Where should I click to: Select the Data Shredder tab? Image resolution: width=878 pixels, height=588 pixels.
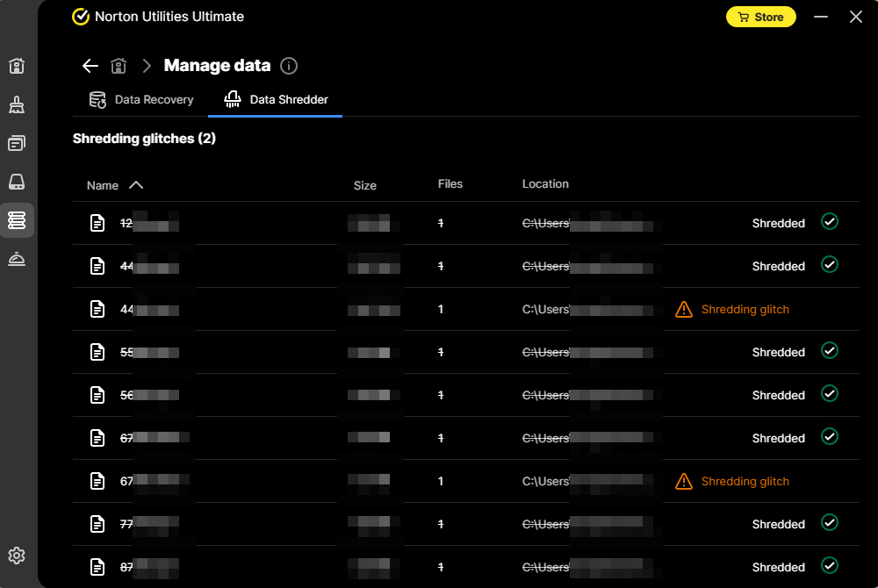(x=275, y=99)
